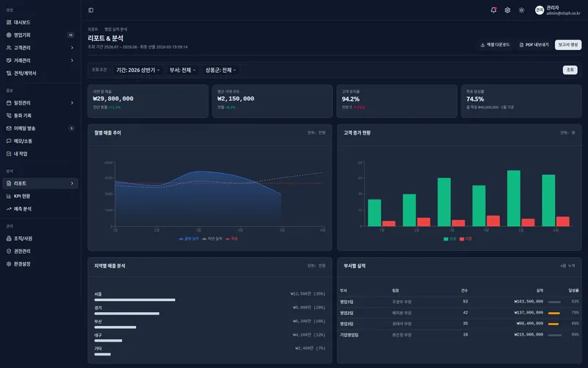This screenshot has width=588, height=368.
Task: Open the 기간: 2026 상반기 dropdown
Action: 138,70
